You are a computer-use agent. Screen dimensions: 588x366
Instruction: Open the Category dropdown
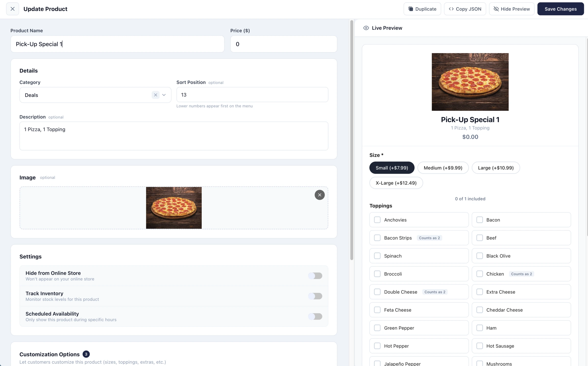click(164, 95)
